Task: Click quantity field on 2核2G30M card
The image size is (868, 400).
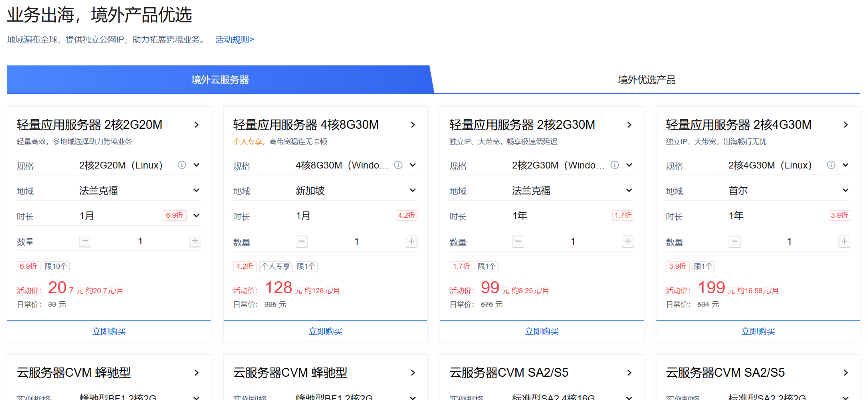Action: [573, 242]
